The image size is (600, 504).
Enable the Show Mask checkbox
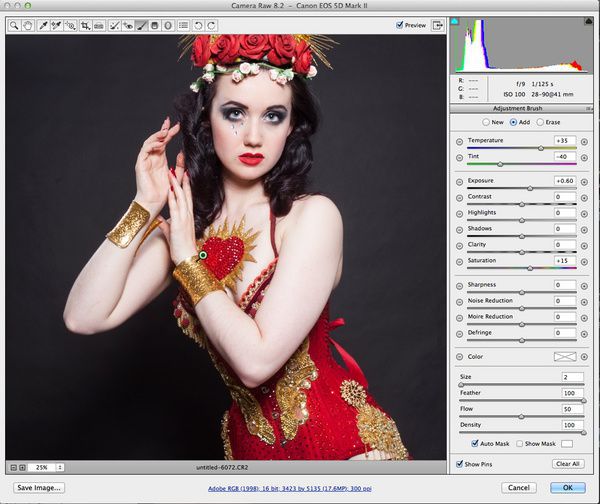coord(519,442)
